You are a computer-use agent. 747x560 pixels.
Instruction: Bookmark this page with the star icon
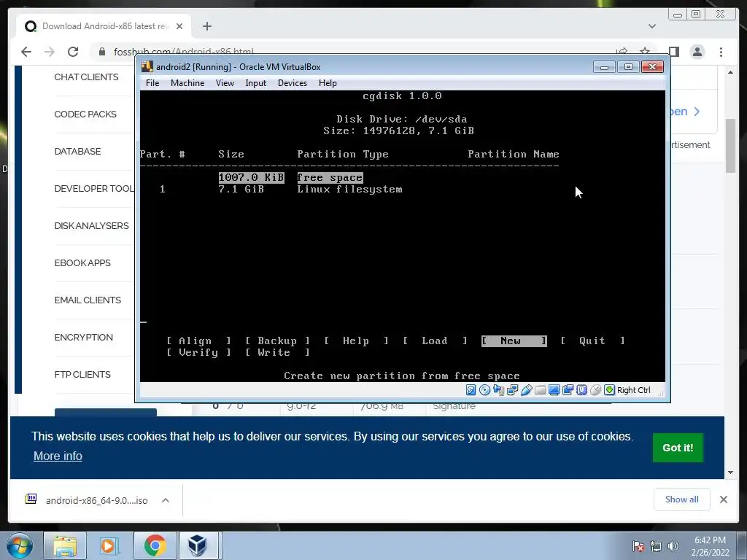(x=645, y=51)
